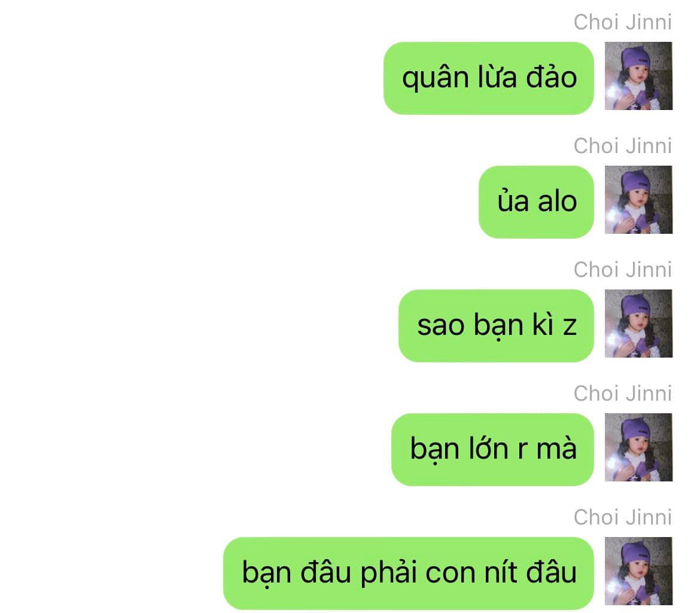Select the "bạn lớn r mà" message bubble
This screenshot has height=613, width=700.
(x=492, y=449)
